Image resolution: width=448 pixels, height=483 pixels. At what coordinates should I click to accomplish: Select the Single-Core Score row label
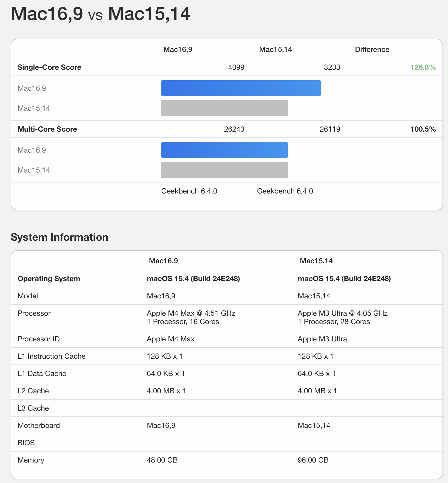(49, 67)
